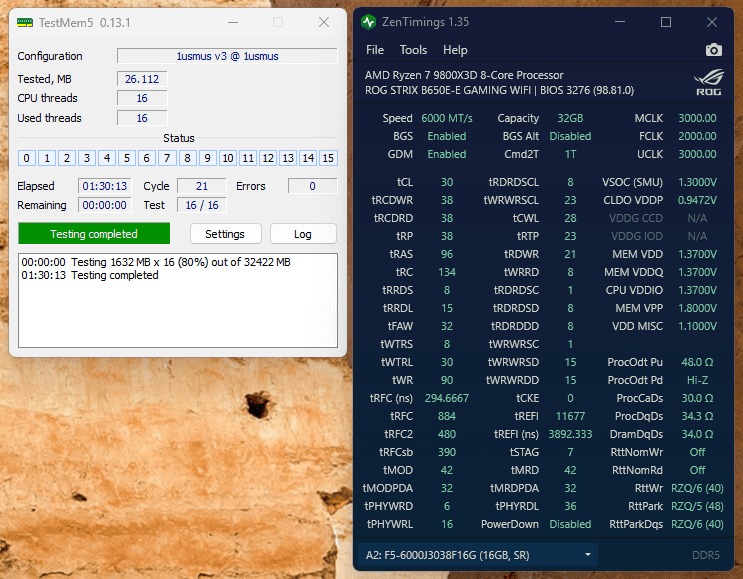Click thread status box 4
The image size is (743, 579).
107,158
